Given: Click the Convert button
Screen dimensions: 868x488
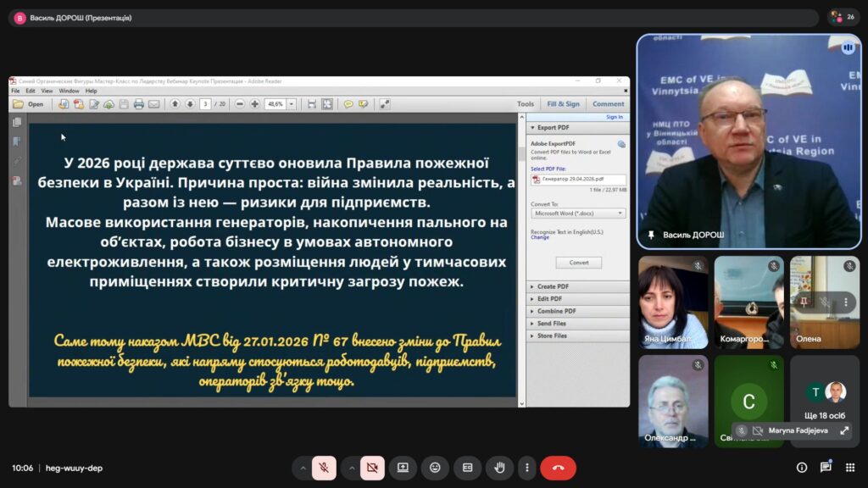Looking at the screenshot, I should coord(578,263).
